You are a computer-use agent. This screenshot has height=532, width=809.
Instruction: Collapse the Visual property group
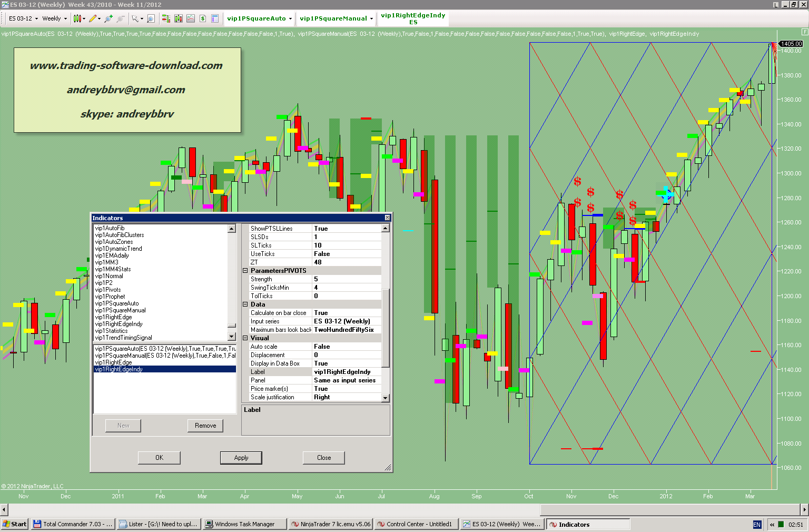pos(245,338)
